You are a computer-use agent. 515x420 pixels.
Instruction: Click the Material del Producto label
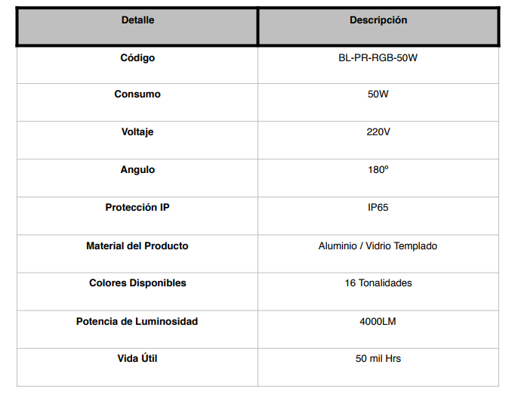coord(137,246)
